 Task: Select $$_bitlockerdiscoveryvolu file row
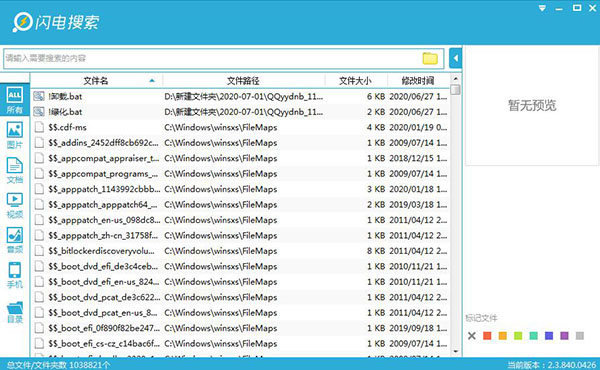point(240,251)
